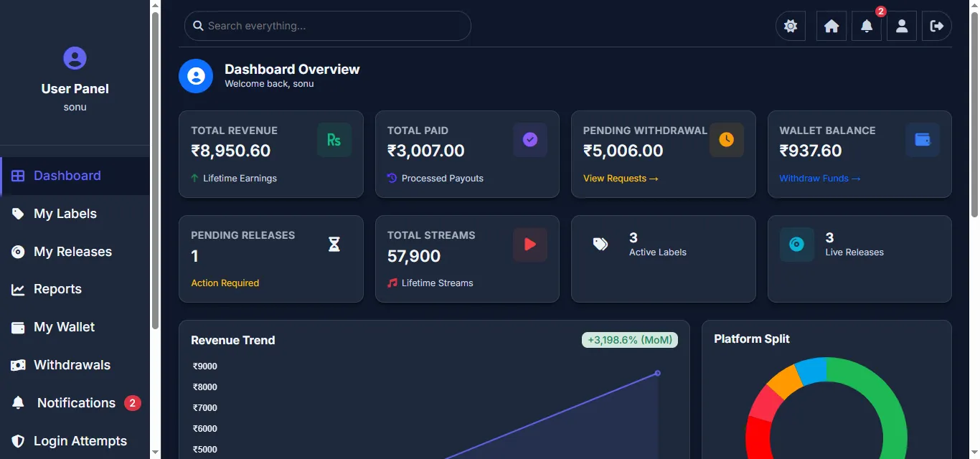Click the Total Paid checkmark icon
Image resolution: width=980 pixels, height=459 pixels.
click(530, 140)
